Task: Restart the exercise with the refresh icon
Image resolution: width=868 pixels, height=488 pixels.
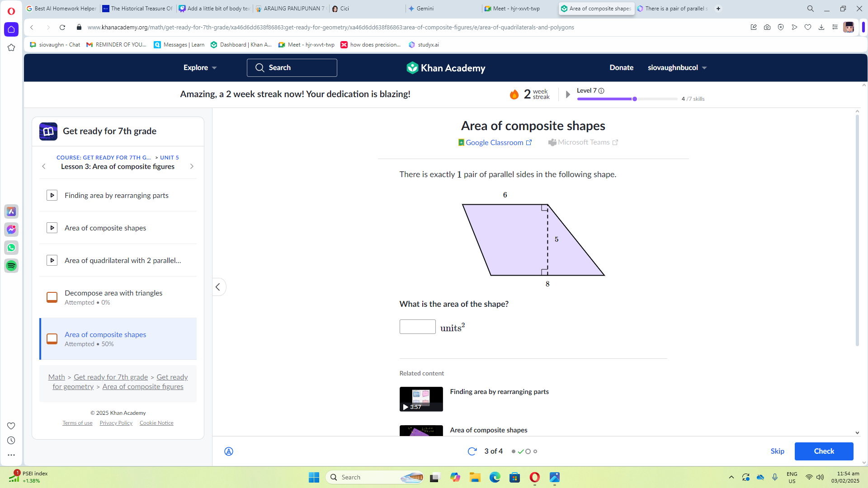Action: pyautogui.click(x=472, y=451)
